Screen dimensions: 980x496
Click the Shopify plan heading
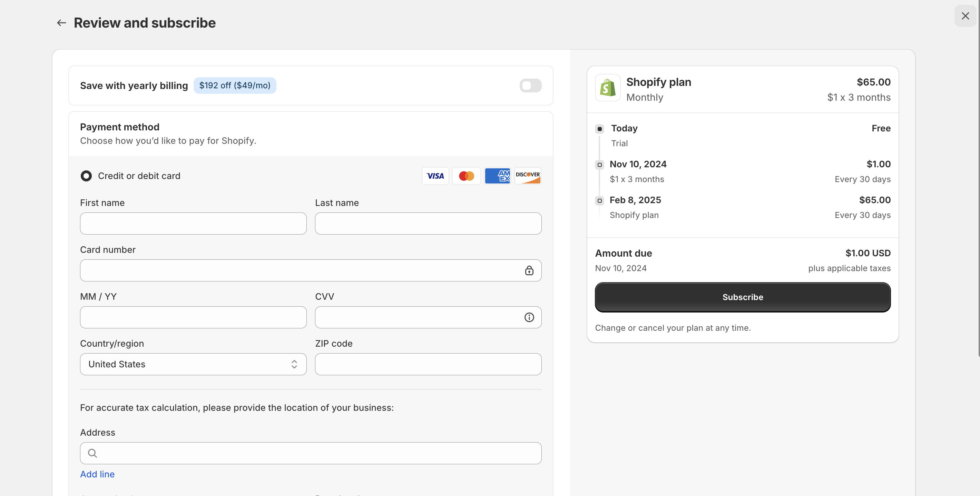(658, 82)
